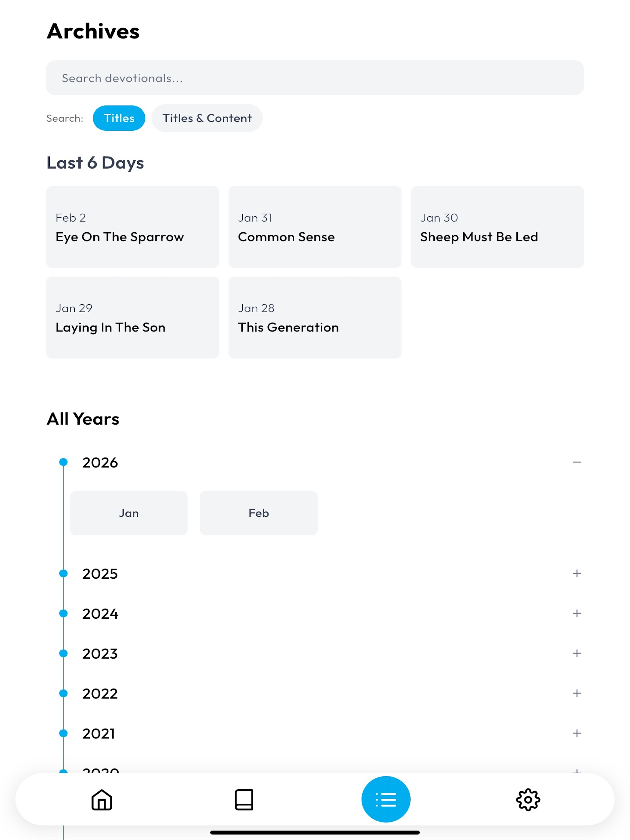The image size is (630, 840).
Task: Open the Feb month of 2026
Action: (259, 513)
